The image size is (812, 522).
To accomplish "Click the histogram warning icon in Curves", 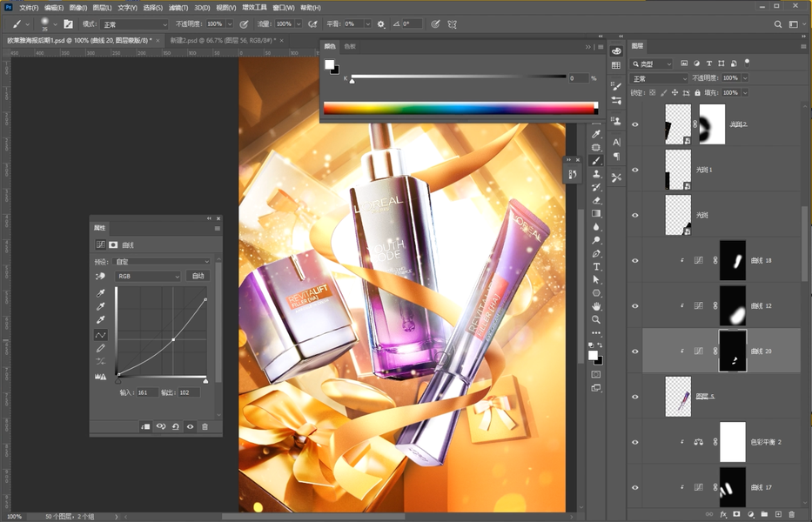I will [100, 377].
